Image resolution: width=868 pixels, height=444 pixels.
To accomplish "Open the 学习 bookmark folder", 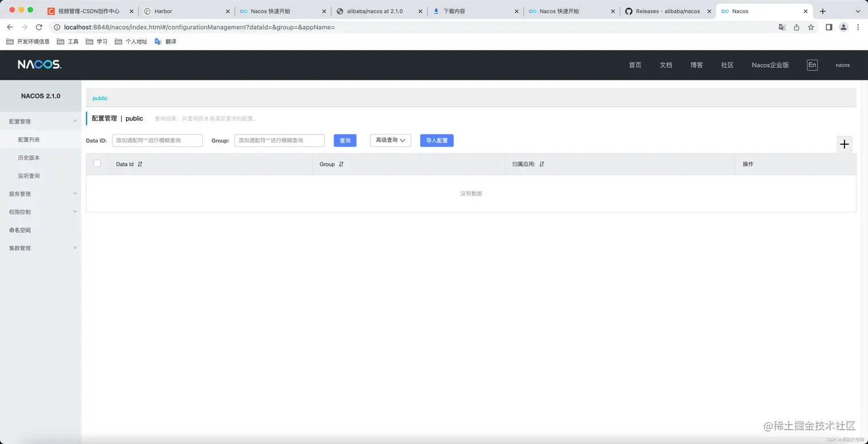I will pyautogui.click(x=96, y=41).
